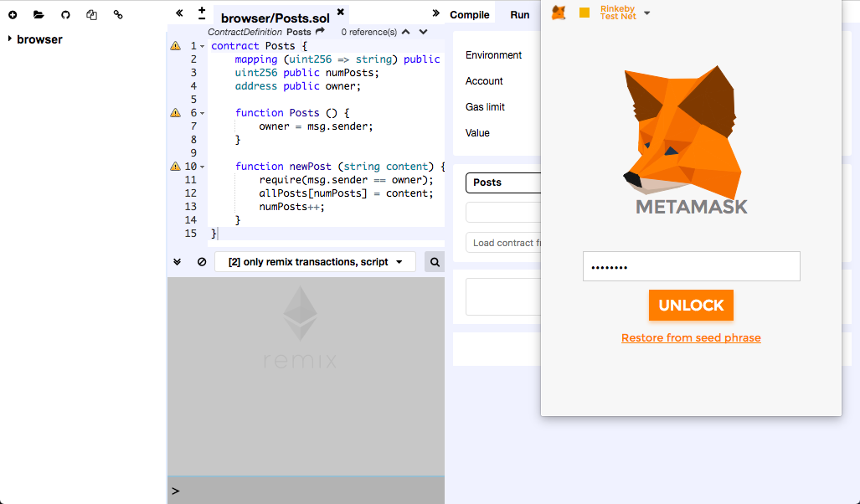Click the MetaMask password field
Viewport: 860px width, 504px height.
[x=691, y=266]
